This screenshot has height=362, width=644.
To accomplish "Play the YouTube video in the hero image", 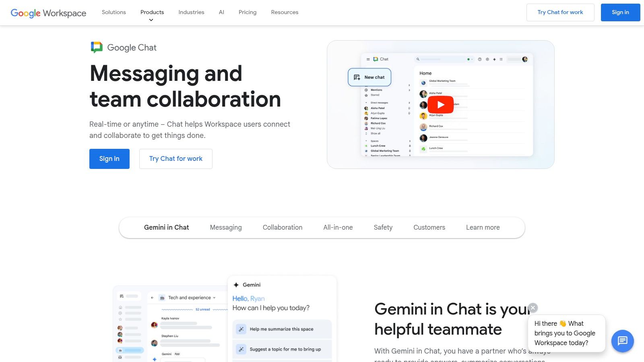I will 441,104.
